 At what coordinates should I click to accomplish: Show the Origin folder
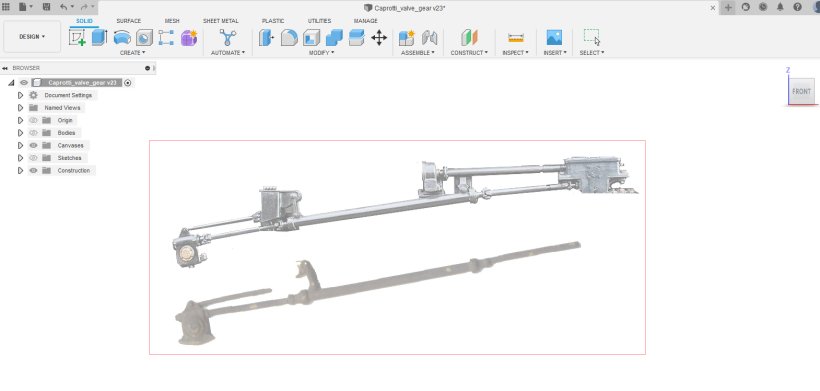tap(33, 120)
